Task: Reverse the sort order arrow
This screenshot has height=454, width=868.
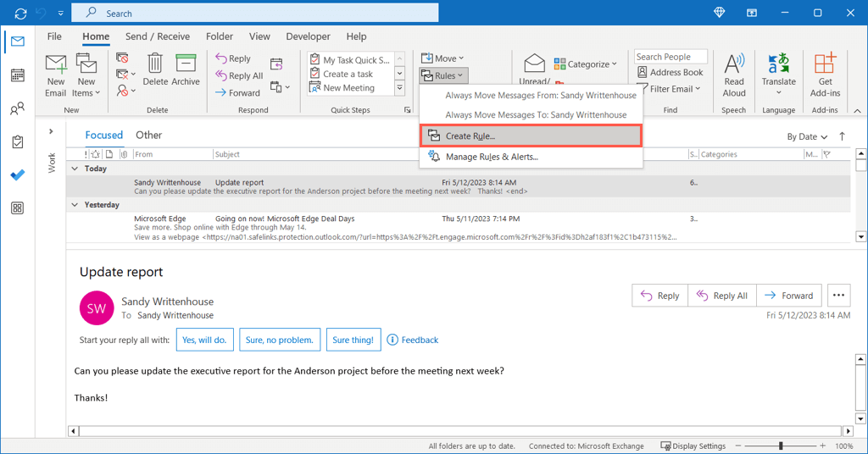Action: tap(842, 136)
